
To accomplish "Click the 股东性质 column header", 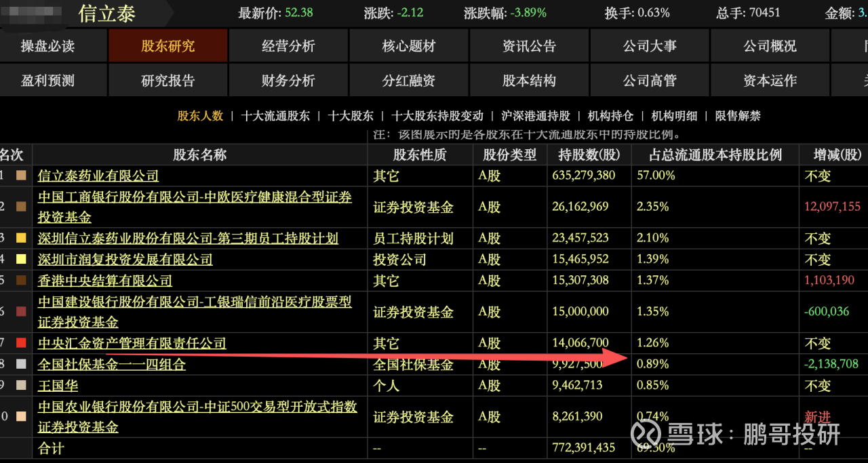I will point(420,155).
